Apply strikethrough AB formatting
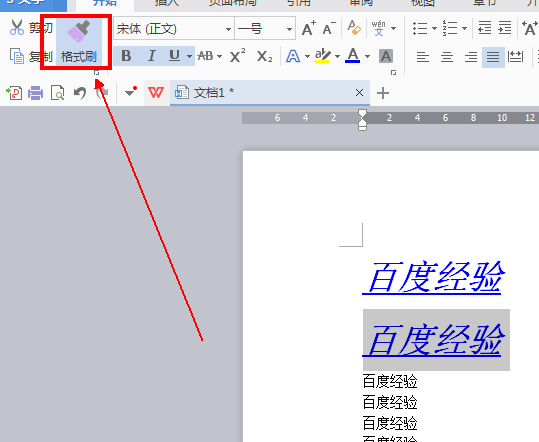This screenshot has width=539, height=442. coord(206,56)
